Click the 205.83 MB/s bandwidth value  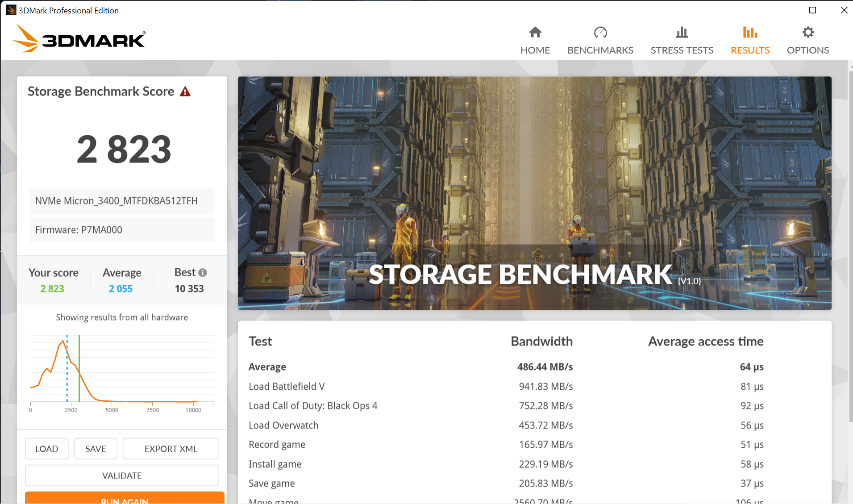pyautogui.click(x=545, y=483)
